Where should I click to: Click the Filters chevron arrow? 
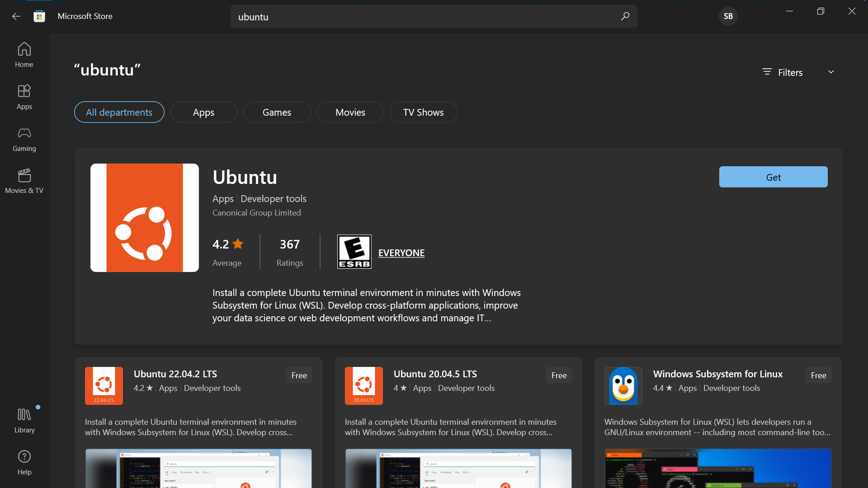point(831,72)
